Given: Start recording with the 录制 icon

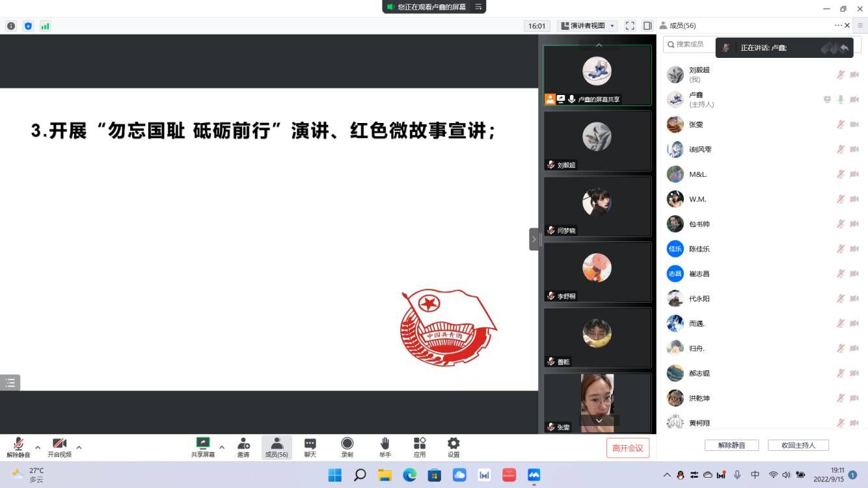Looking at the screenshot, I should (x=347, y=444).
